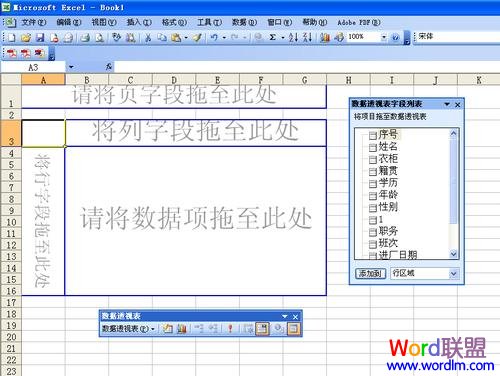Screen dimensions: 500x376
Task: Select the Format Painter brush icon
Action: coord(197,37)
